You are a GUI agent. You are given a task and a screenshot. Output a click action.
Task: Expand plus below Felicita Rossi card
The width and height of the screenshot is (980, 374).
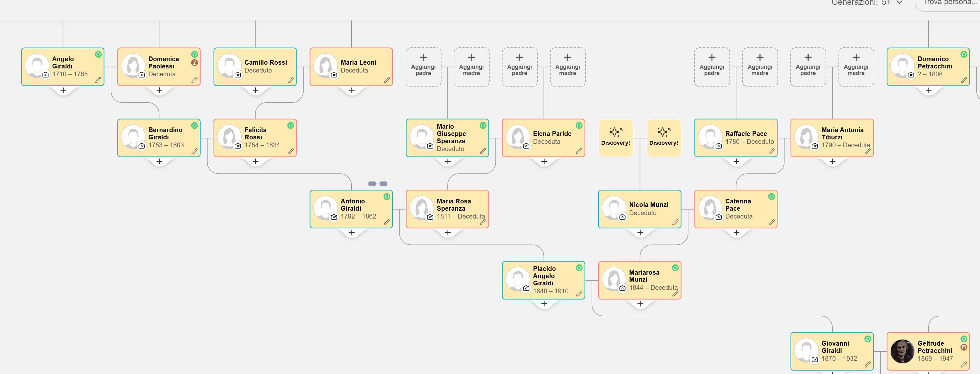(256, 161)
